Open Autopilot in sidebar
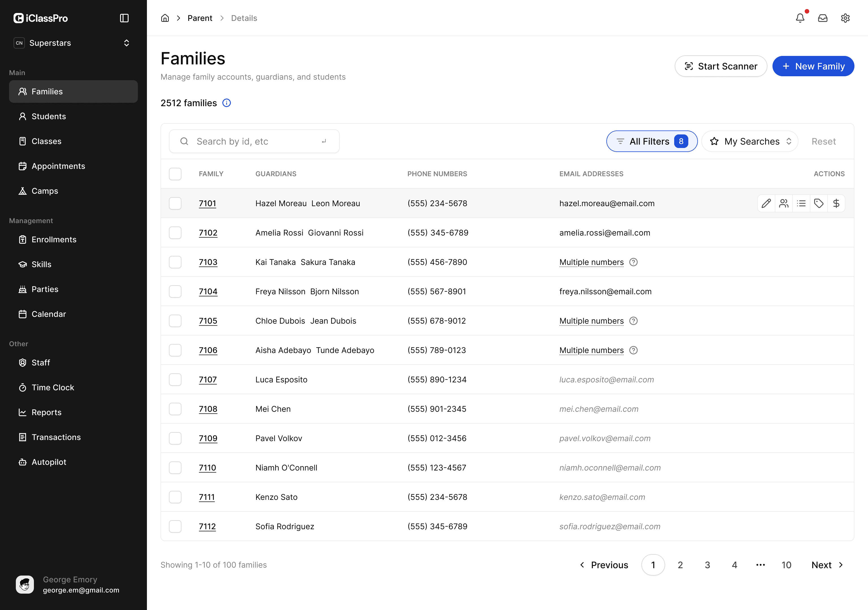The image size is (868, 610). 73,462
